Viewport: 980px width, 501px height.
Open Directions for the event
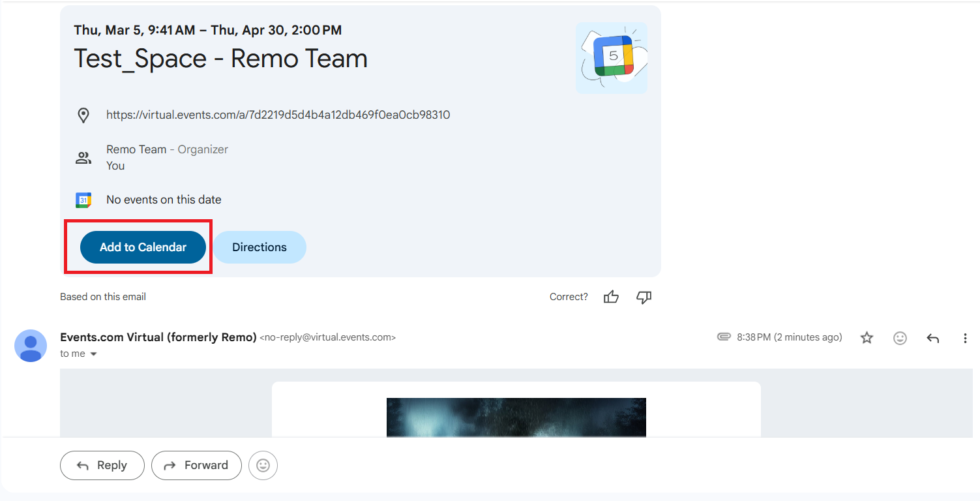pos(260,247)
